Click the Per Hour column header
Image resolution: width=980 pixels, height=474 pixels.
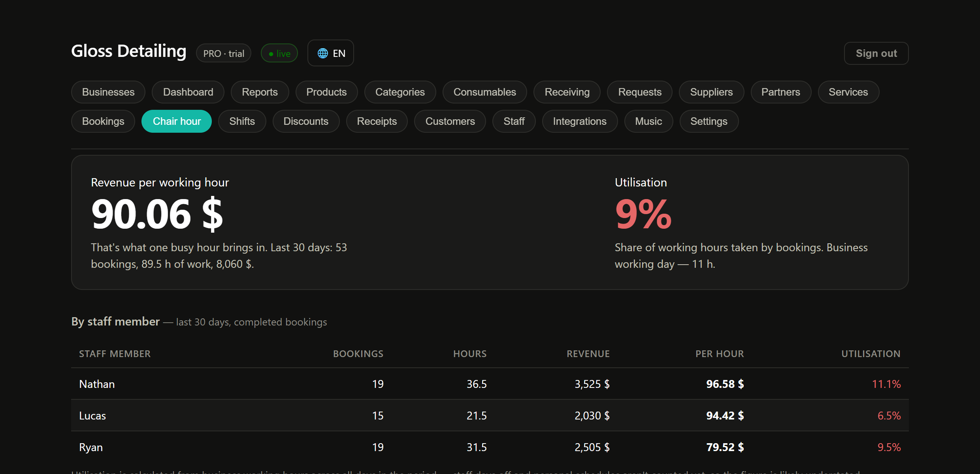[720, 354]
